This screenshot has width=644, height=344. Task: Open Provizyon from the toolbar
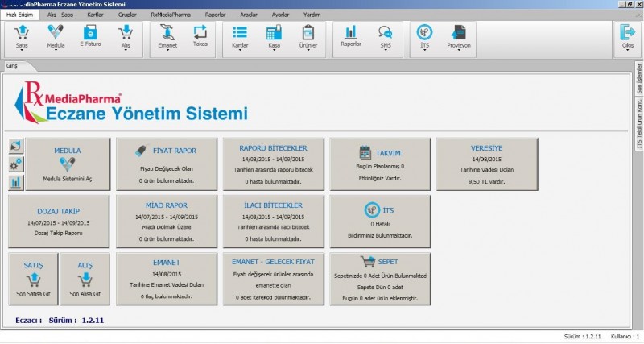[x=458, y=33]
